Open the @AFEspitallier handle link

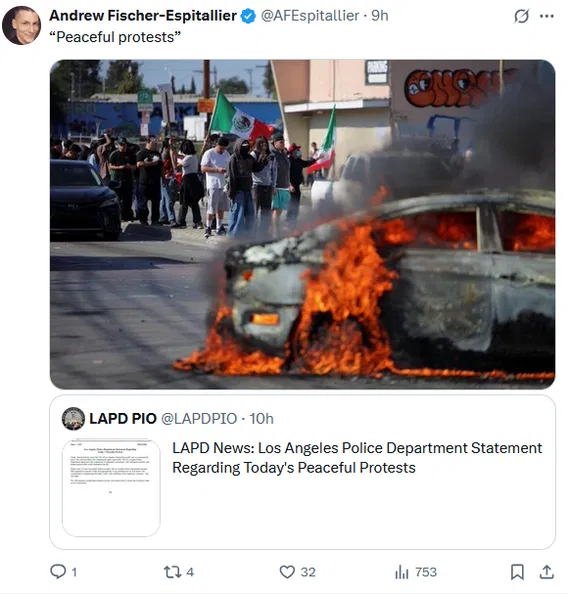click(x=310, y=16)
